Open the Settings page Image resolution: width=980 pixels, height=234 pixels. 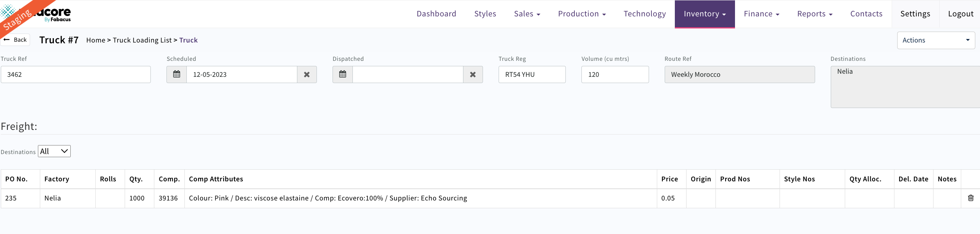pos(915,14)
